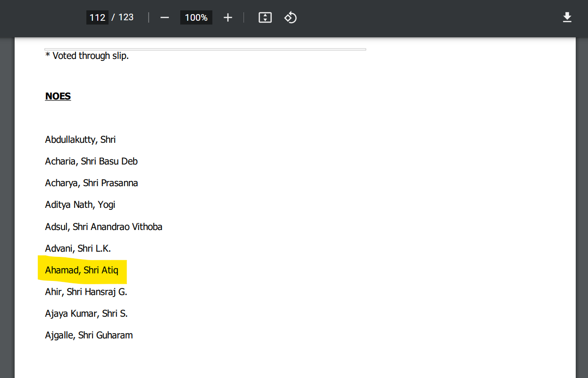Click the total page count 123
The image size is (588, 378).
(126, 17)
